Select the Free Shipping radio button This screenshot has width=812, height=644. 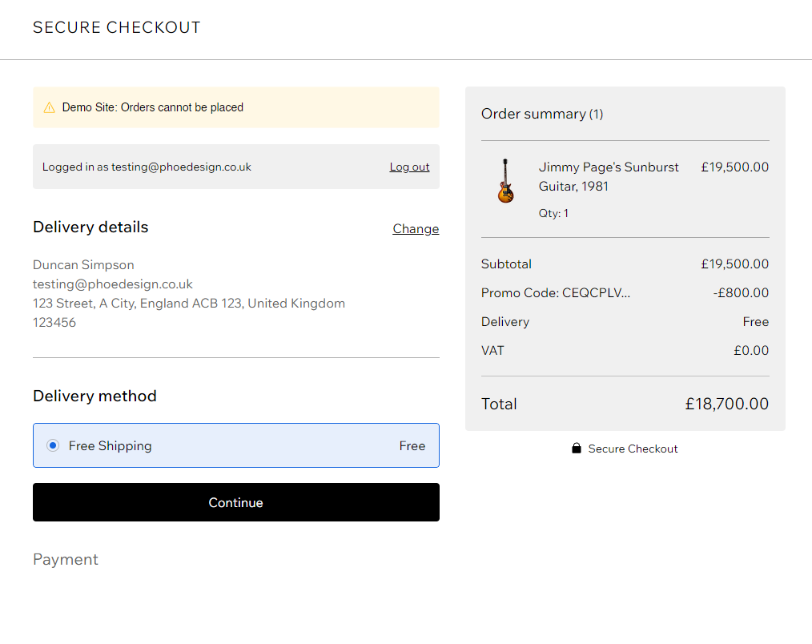pyautogui.click(x=53, y=445)
